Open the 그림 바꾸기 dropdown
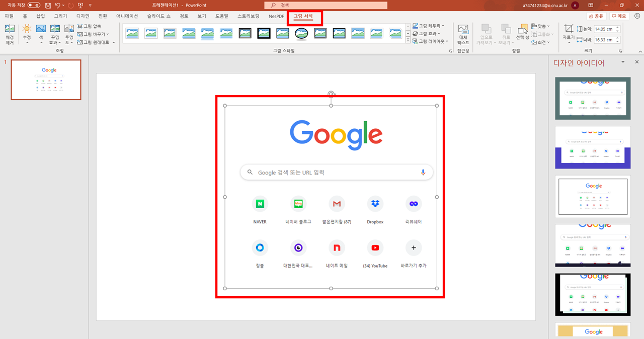Screen dimensions: 644x339 [94, 34]
